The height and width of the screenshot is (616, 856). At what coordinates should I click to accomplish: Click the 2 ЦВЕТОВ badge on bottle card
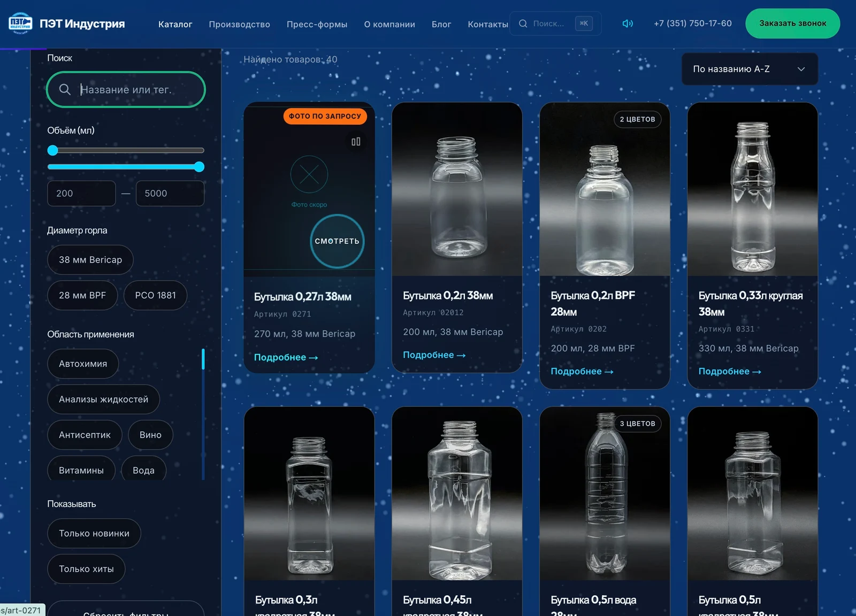pos(637,119)
